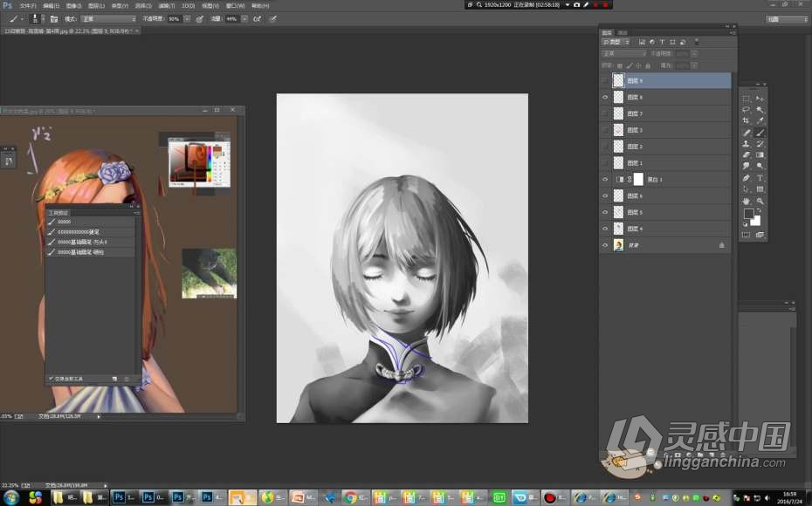
Task: Enable airbrush mode in the options bar
Action: [257, 19]
